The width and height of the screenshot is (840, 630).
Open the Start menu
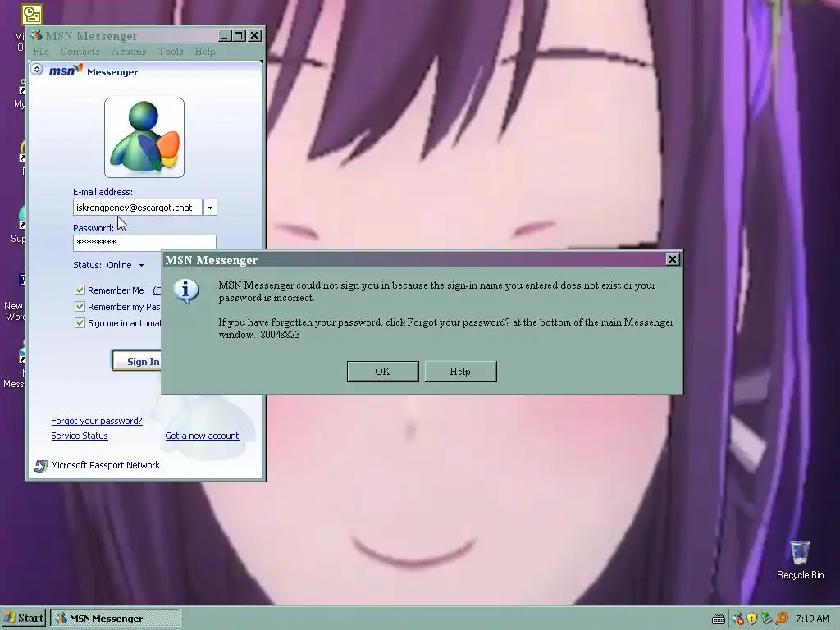click(24, 619)
